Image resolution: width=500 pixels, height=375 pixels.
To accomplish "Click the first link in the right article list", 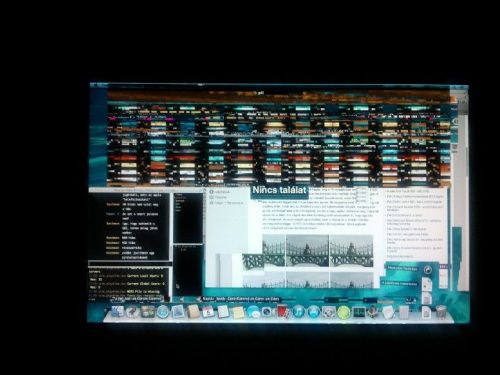I will (x=408, y=192).
